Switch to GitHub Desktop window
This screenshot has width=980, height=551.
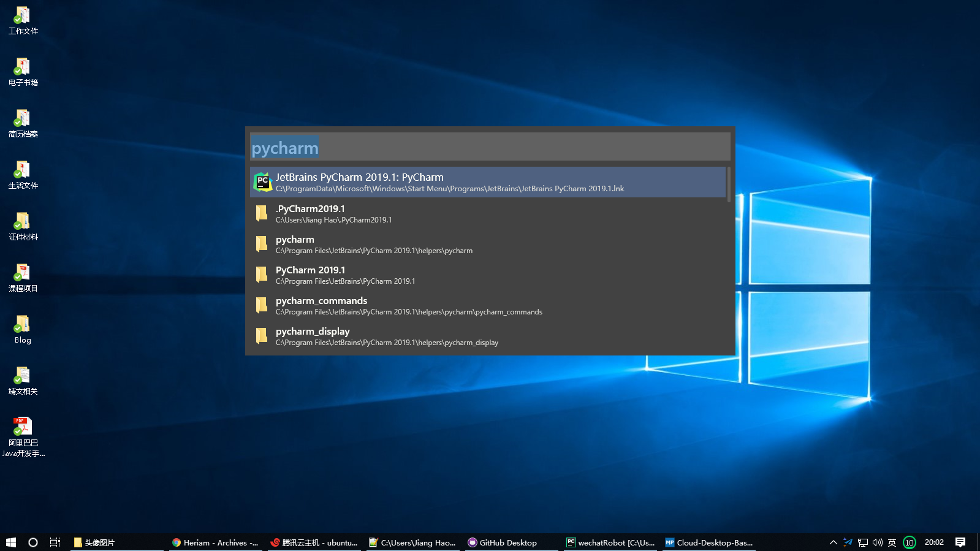[511, 542]
